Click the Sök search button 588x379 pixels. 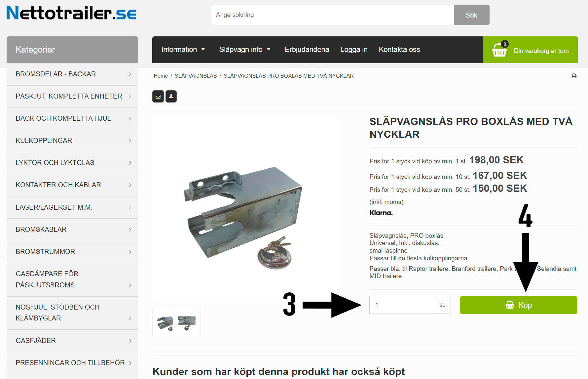click(471, 15)
